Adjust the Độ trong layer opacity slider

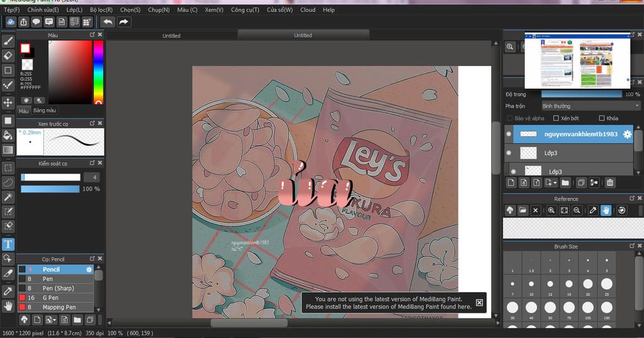[x=581, y=94]
